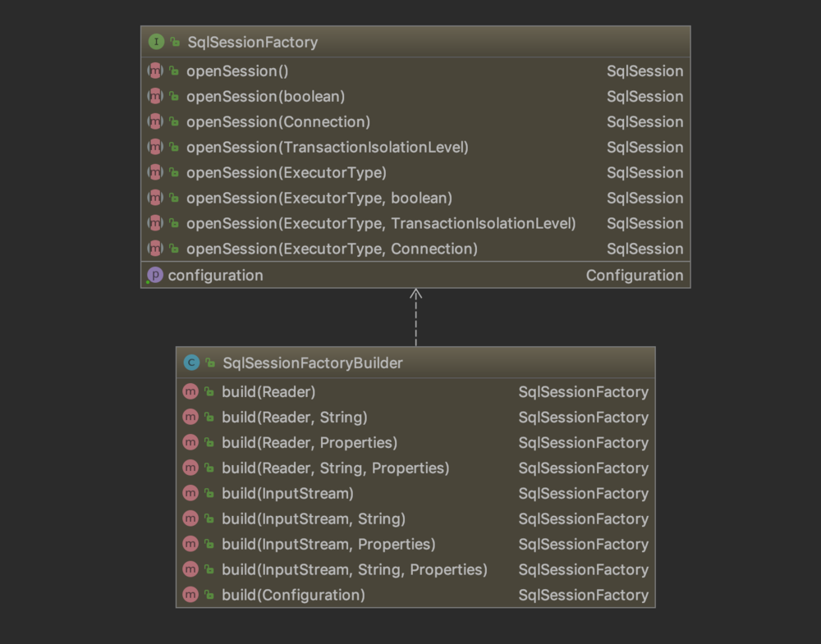
Task: Select openSession(TransactionIsolationLevel) method row
Action: (327, 148)
